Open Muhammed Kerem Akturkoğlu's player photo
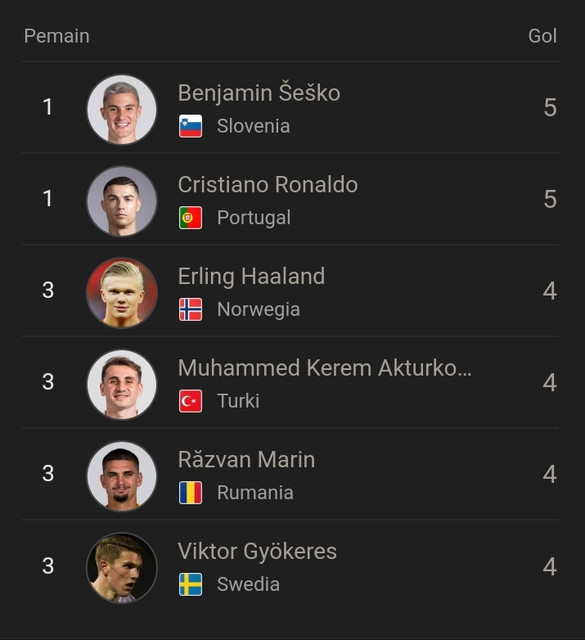585x640 pixels. pyautogui.click(x=122, y=384)
